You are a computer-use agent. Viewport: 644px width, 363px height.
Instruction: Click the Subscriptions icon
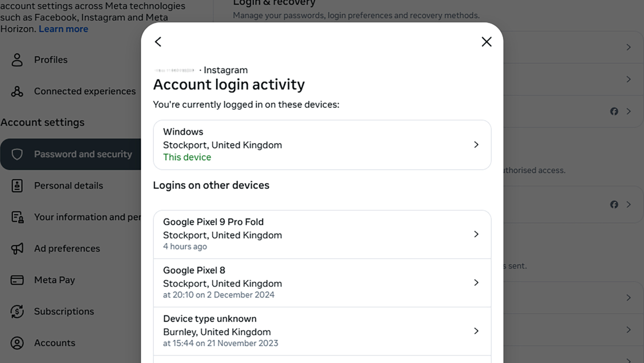[17, 311]
